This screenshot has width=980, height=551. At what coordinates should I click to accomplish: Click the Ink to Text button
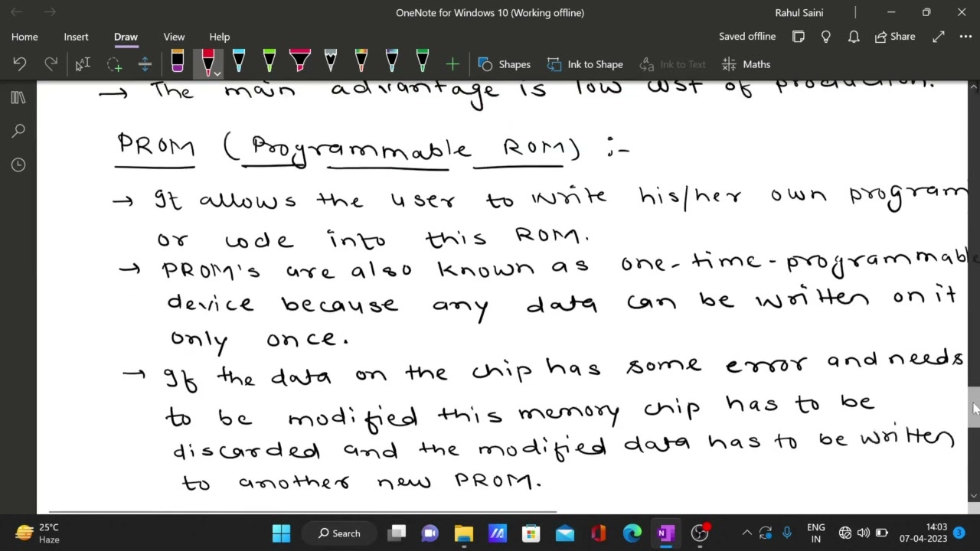672,64
